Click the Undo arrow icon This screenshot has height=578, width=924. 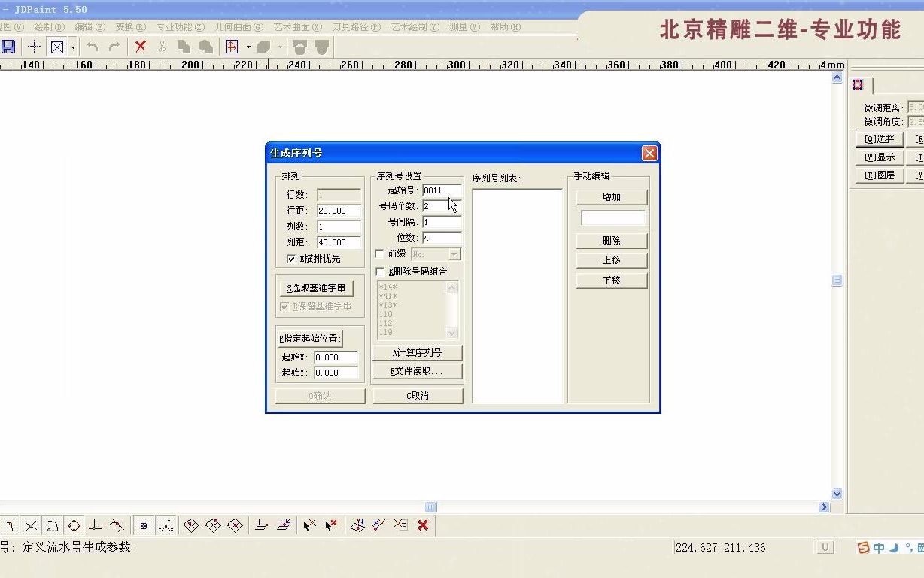[91, 47]
